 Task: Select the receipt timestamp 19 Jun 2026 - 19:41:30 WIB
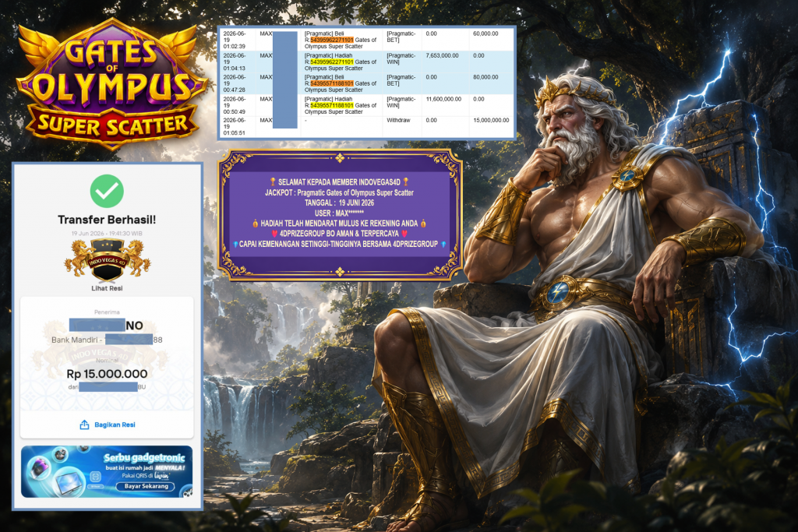tap(107, 234)
